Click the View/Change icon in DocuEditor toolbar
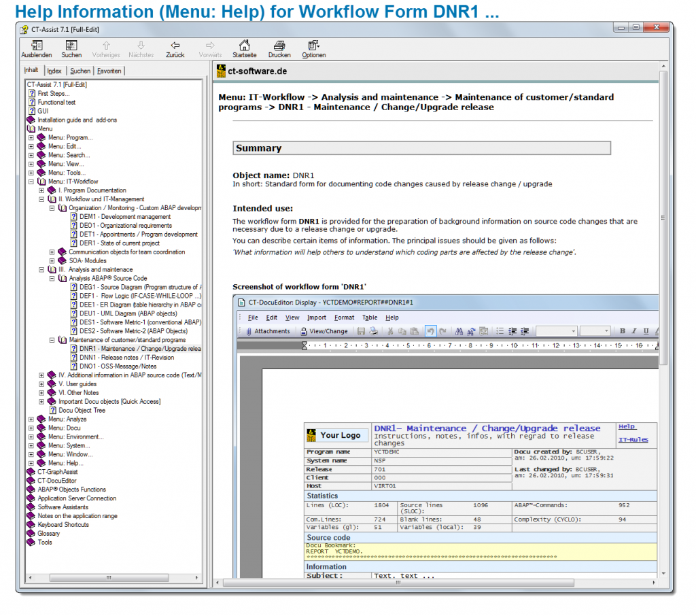This screenshot has height=616, width=696. (303, 331)
